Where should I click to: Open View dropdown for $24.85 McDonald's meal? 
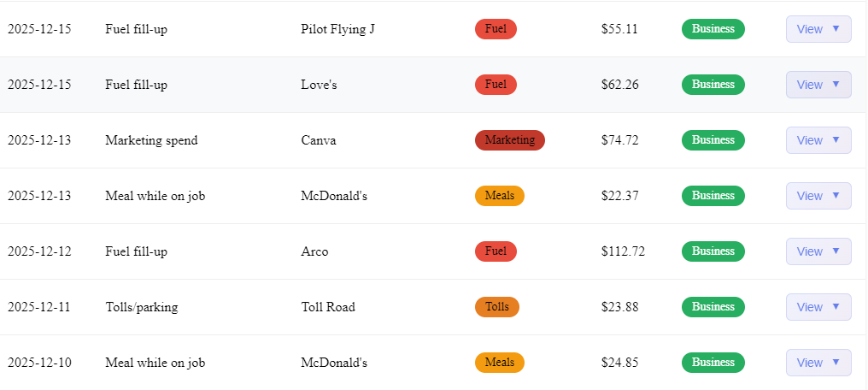818,363
